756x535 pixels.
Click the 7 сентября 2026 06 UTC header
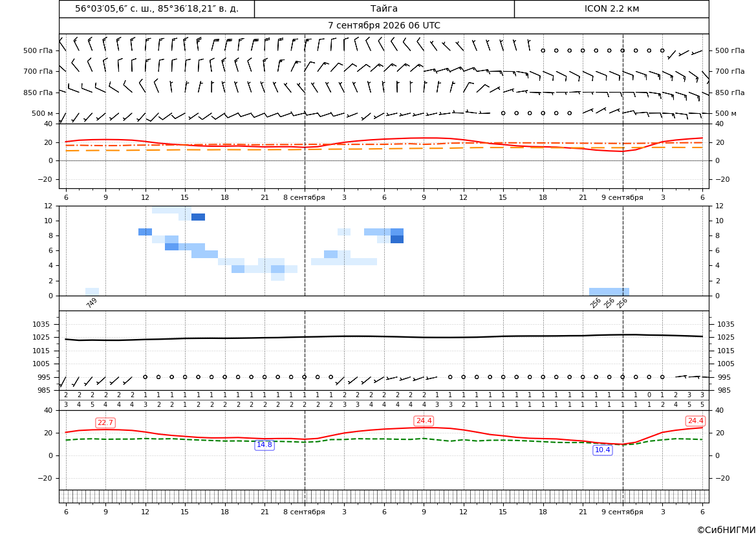coord(384,26)
